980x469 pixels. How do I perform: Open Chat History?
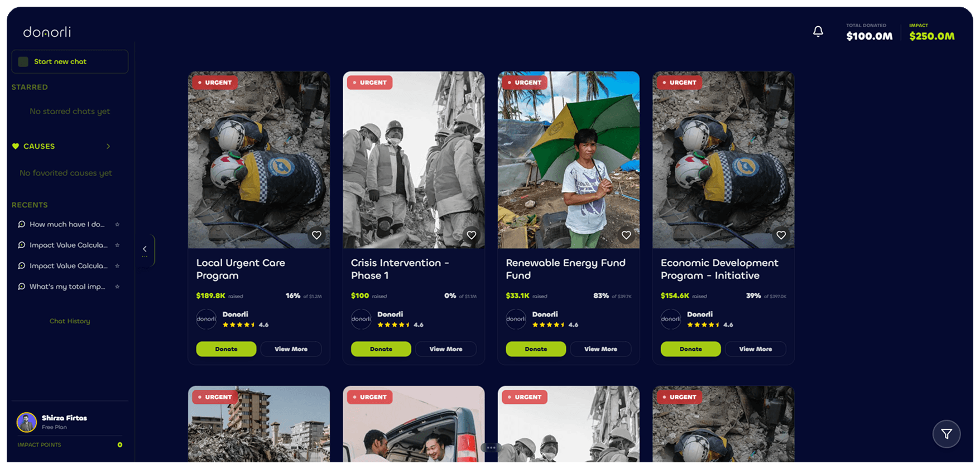click(70, 321)
